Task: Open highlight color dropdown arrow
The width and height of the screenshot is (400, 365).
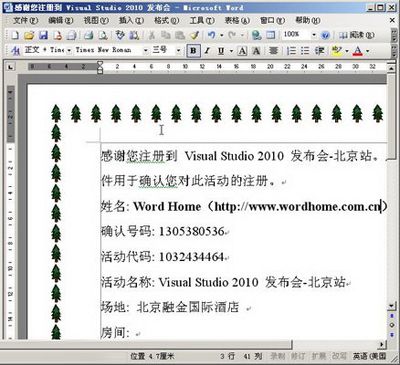Action: pyautogui.click(x=347, y=51)
